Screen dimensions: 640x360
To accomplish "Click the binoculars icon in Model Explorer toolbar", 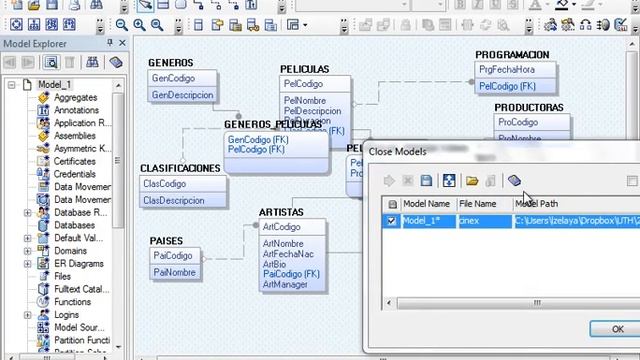I will tap(92, 62).
